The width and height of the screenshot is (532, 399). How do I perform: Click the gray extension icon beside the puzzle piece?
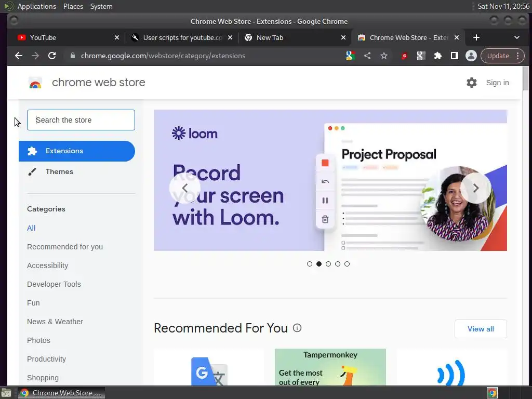pos(421,56)
